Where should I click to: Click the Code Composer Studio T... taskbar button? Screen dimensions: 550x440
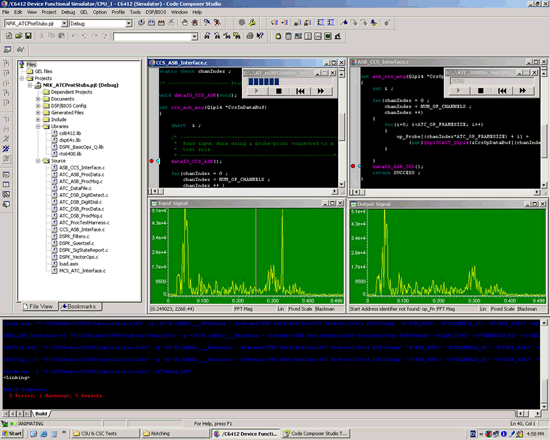[x=316, y=434]
